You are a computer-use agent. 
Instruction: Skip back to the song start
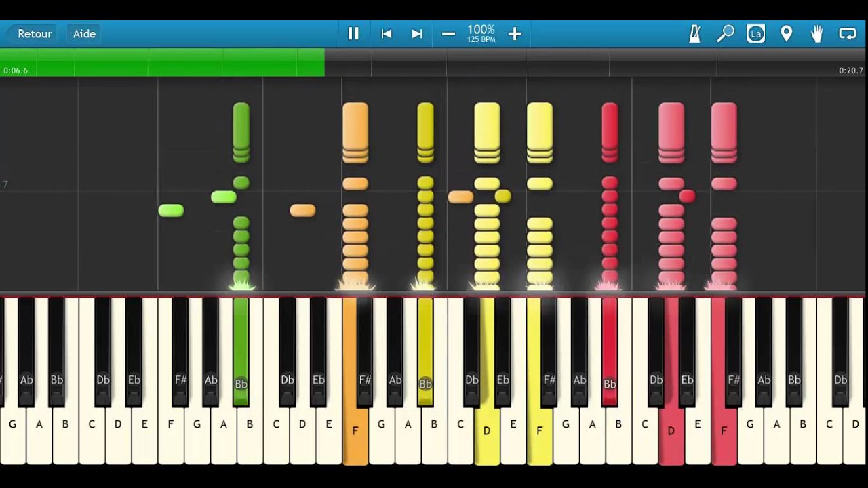coord(387,34)
